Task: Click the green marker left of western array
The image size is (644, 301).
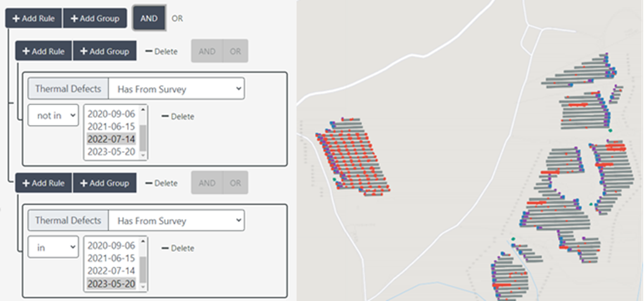Action: point(334,179)
